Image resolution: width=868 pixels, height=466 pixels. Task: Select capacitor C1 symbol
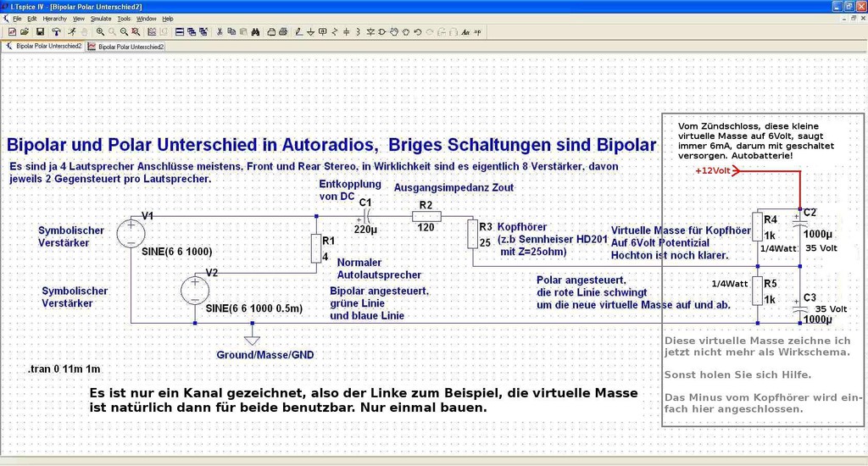tap(366, 217)
